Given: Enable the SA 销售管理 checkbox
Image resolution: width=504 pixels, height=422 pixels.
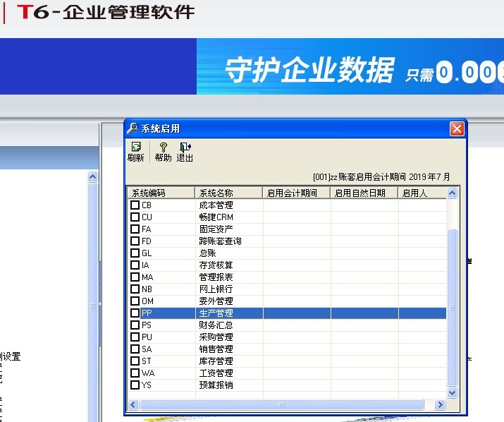Looking at the screenshot, I should pos(135,349).
